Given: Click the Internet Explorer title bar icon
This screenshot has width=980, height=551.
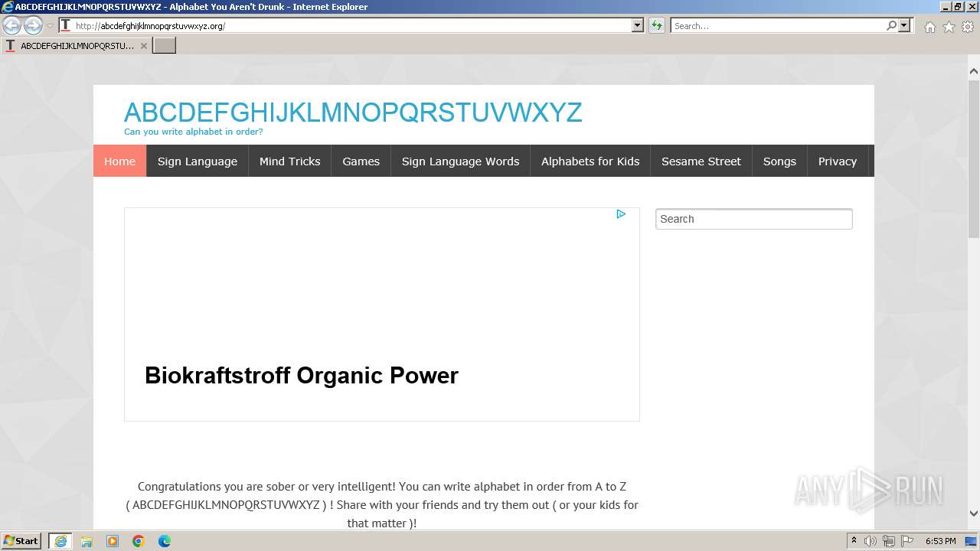Looking at the screenshot, I should 7,7.
